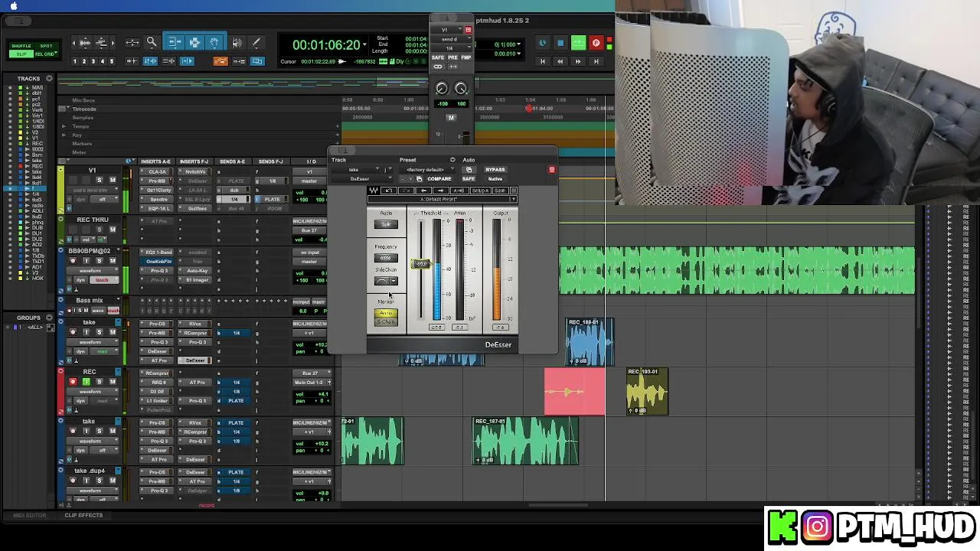Select the Zoomer magnifier tool

click(x=152, y=43)
